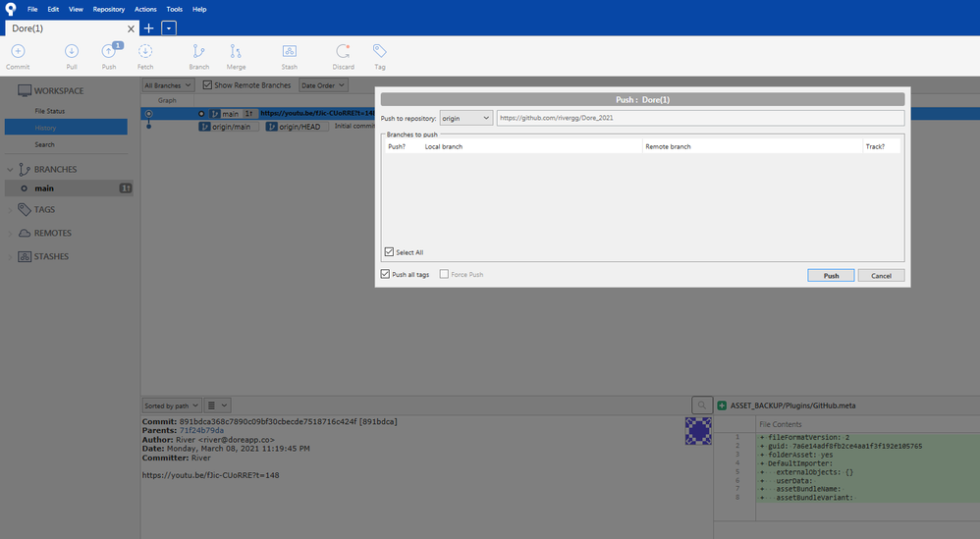Open the list view mode dropdown
Viewport: 980px width, 539px height.
(217, 405)
